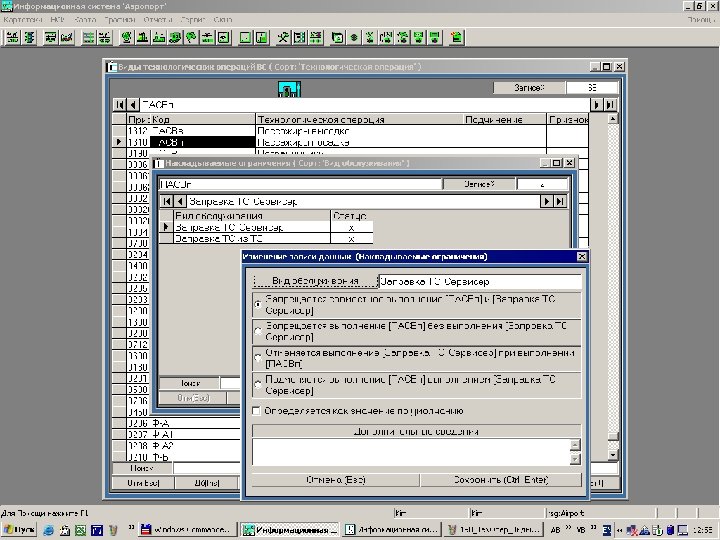The image size is (720, 540).
Task: Click the ПАСВп field in restrictions window
Action: pyautogui.click(x=300, y=184)
